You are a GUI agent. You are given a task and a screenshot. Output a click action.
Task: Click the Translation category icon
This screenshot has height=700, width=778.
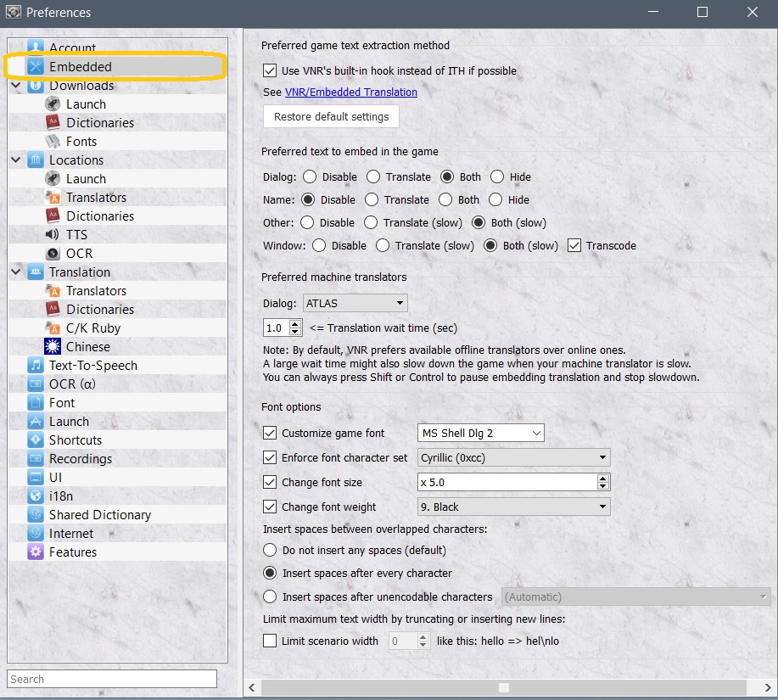coord(36,272)
